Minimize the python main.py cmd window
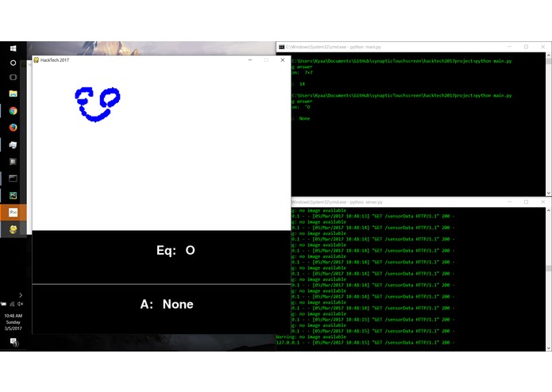Viewport: 552px width, 392px height. [x=509, y=47]
